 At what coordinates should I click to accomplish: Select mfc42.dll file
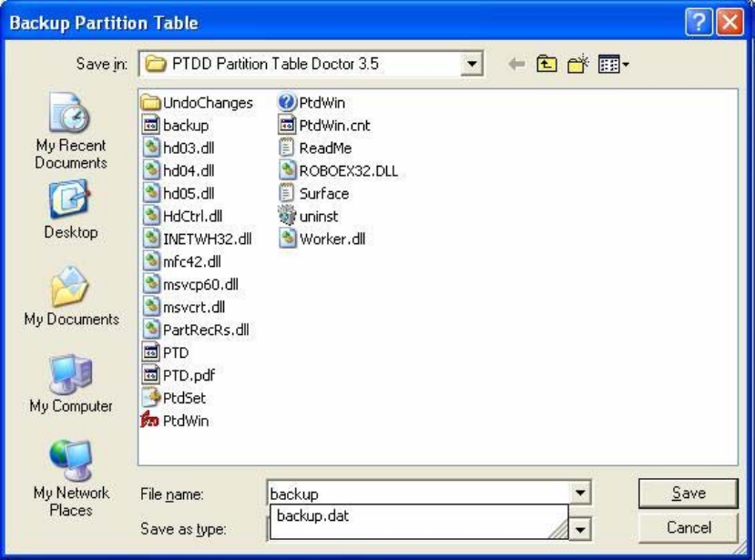[x=182, y=261]
